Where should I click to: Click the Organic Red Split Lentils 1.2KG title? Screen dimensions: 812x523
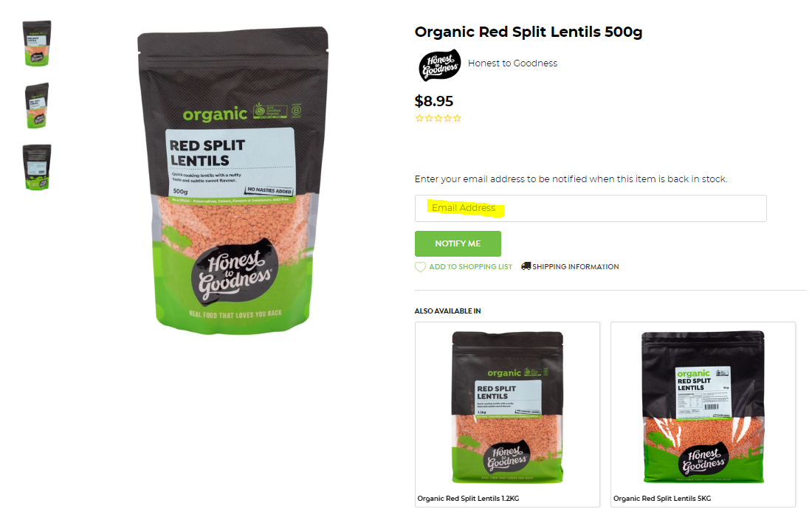[x=468, y=499]
